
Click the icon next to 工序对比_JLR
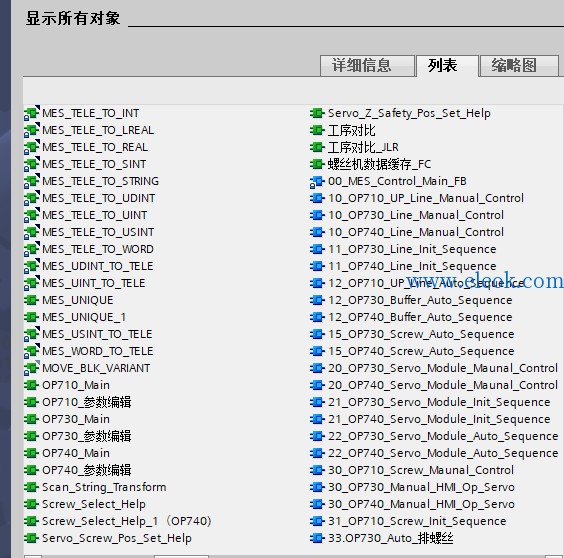coord(317,147)
